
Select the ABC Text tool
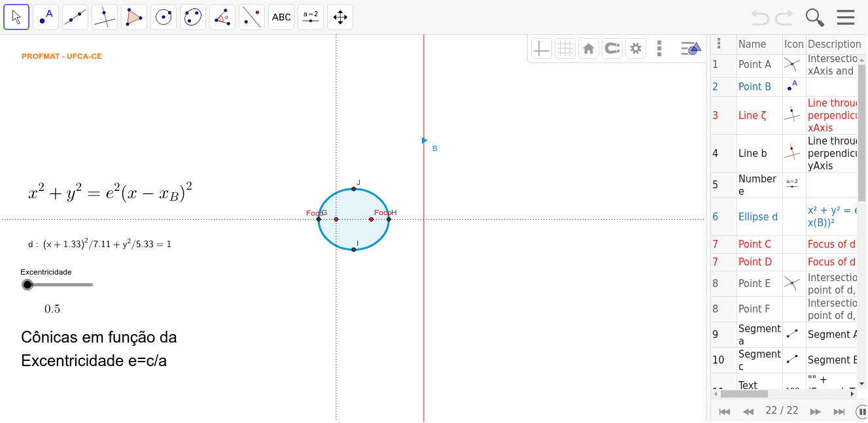pyautogui.click(x=281, y=17)
